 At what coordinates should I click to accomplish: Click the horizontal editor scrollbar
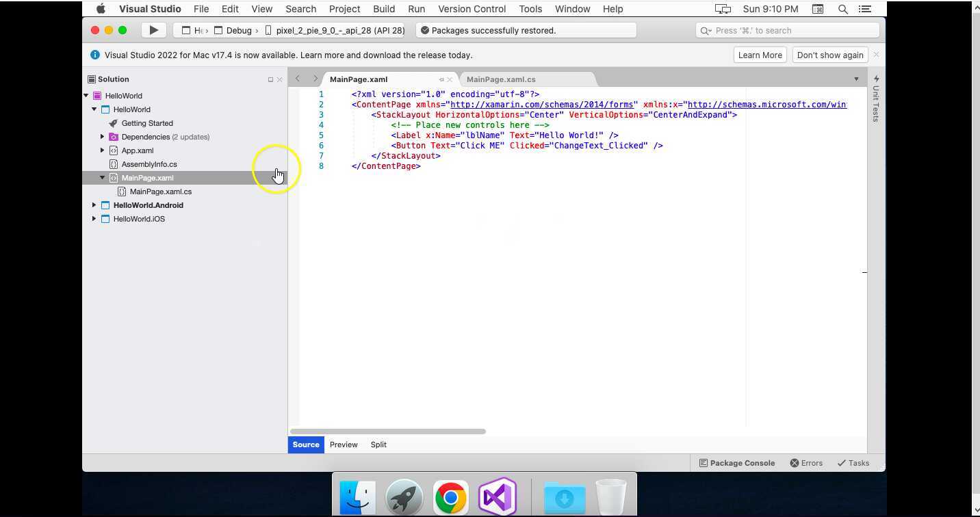coord(387,432)
